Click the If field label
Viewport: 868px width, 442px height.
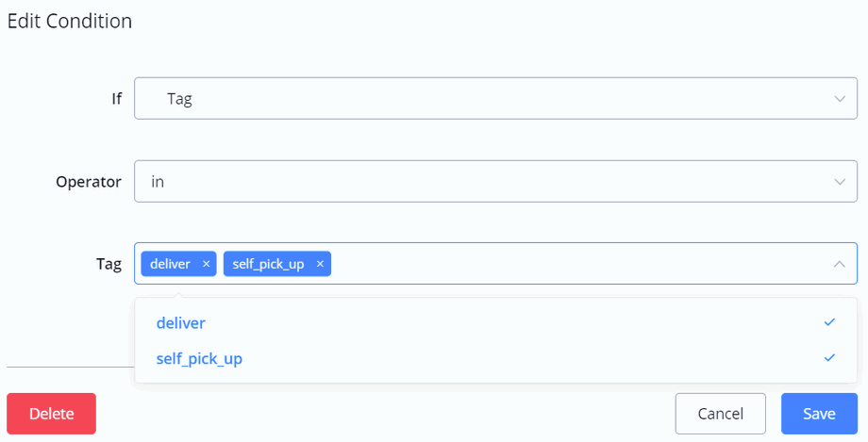pos(117,99)
